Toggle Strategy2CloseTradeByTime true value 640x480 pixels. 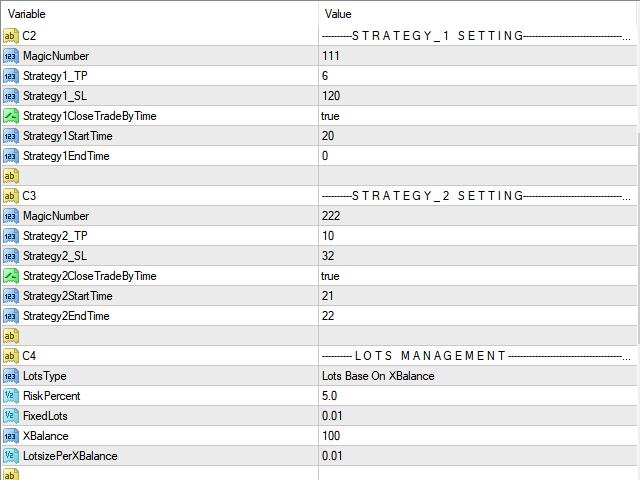click(x=477, y=276)
